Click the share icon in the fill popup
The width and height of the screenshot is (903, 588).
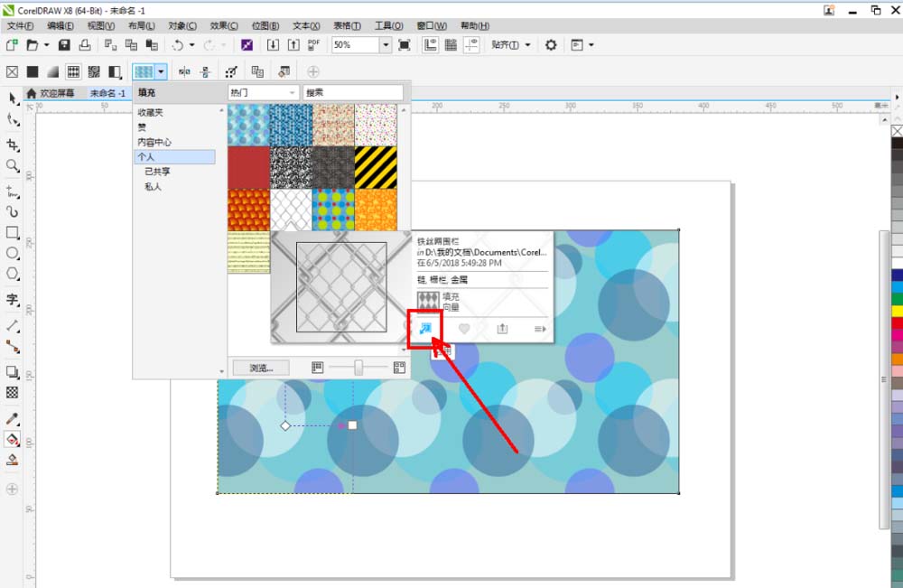(502, 329)
